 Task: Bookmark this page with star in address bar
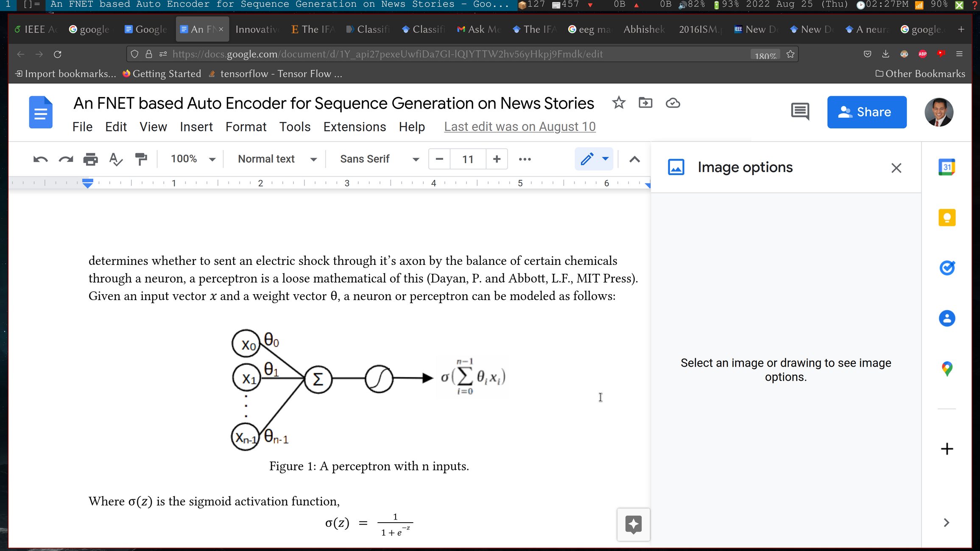coord(790,54)
